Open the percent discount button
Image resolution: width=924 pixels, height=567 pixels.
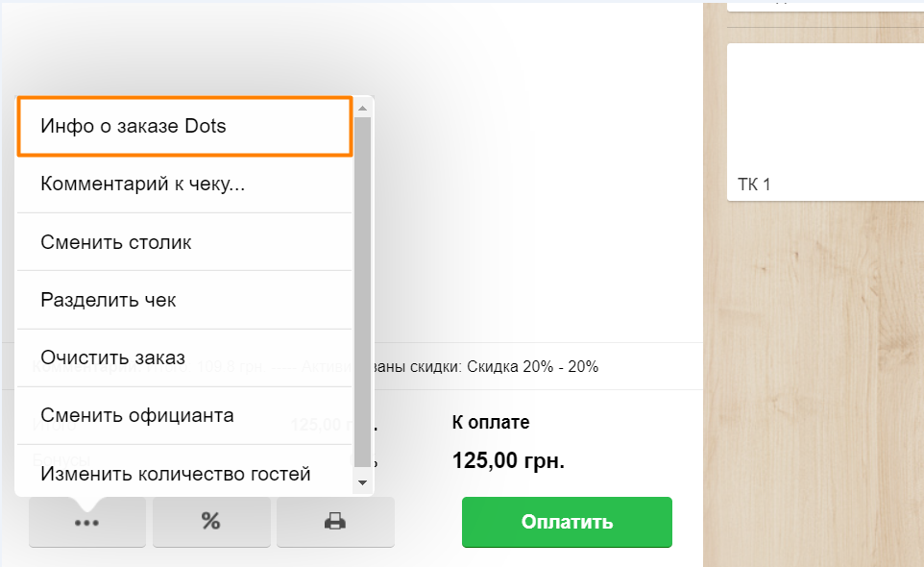[211, 522]
